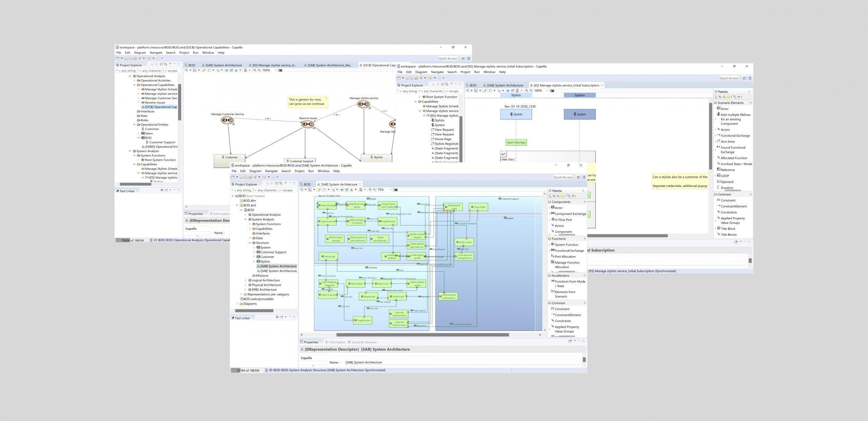
Task: Switch to Information tab in System Architecture properties
Action: [335, 342]
